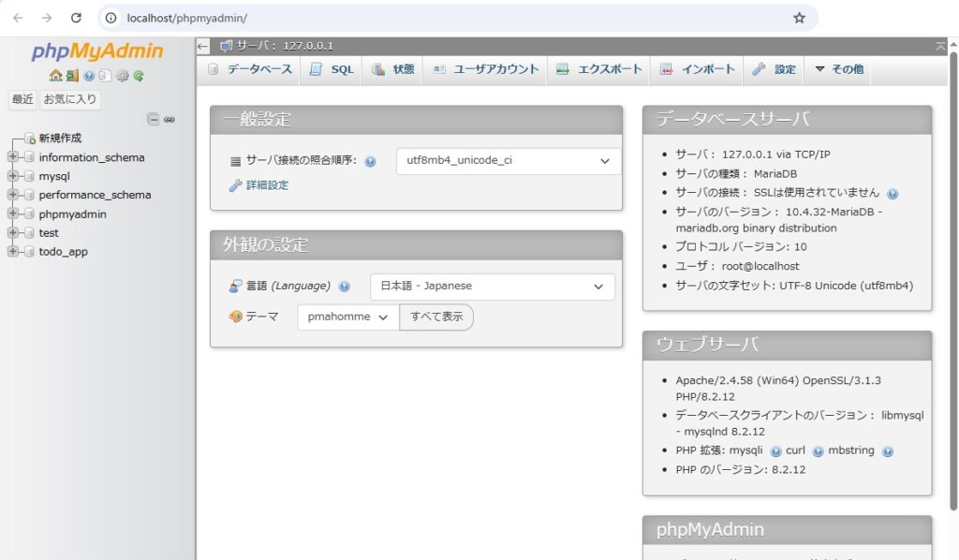The height and width of the screenshot is (560, 959).
Task: Click the 新規作成 tree link
Action: coord(60,139)
